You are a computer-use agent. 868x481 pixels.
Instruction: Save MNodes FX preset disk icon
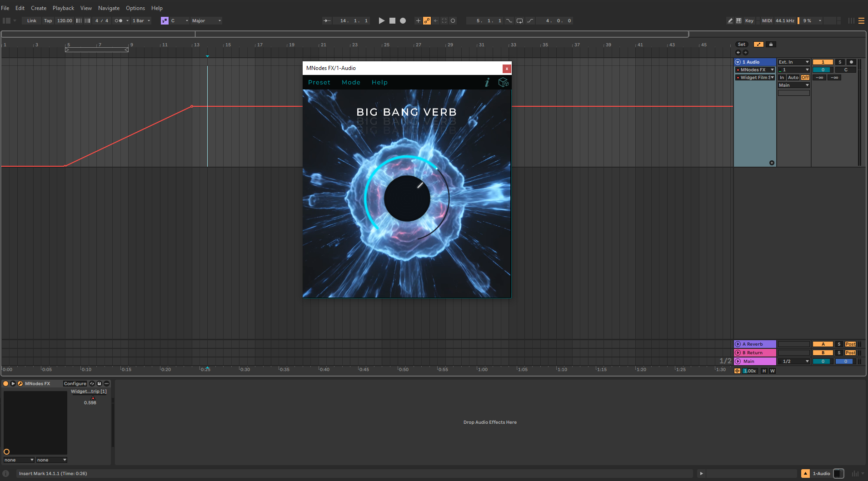coord(99,384)
